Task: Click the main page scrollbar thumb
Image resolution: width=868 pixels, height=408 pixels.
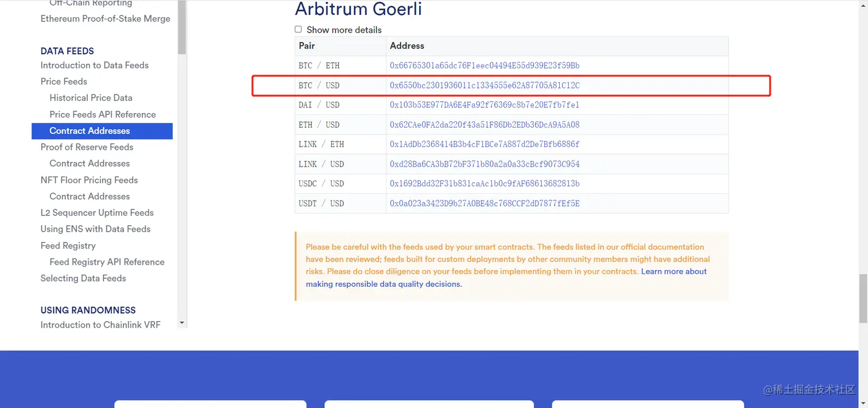Action: [x=863, y=299]
